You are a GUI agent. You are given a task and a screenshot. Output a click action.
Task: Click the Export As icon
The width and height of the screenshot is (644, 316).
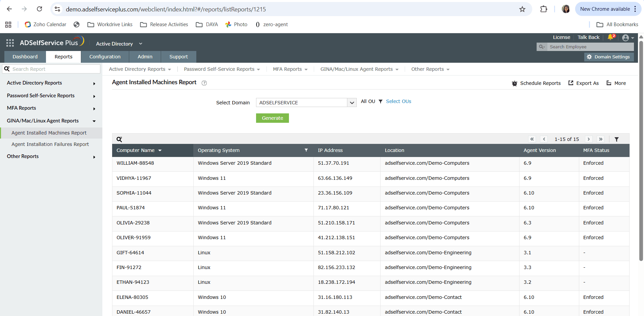pyautogui.click(x=571, y=83)
